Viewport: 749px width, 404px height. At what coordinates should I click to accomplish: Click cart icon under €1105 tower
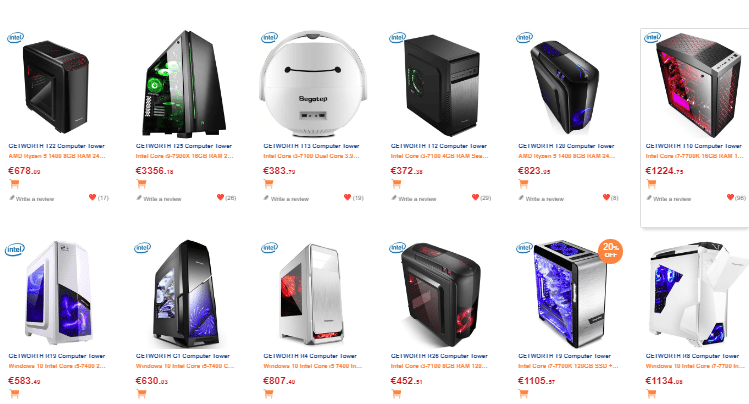coord(524,394)
